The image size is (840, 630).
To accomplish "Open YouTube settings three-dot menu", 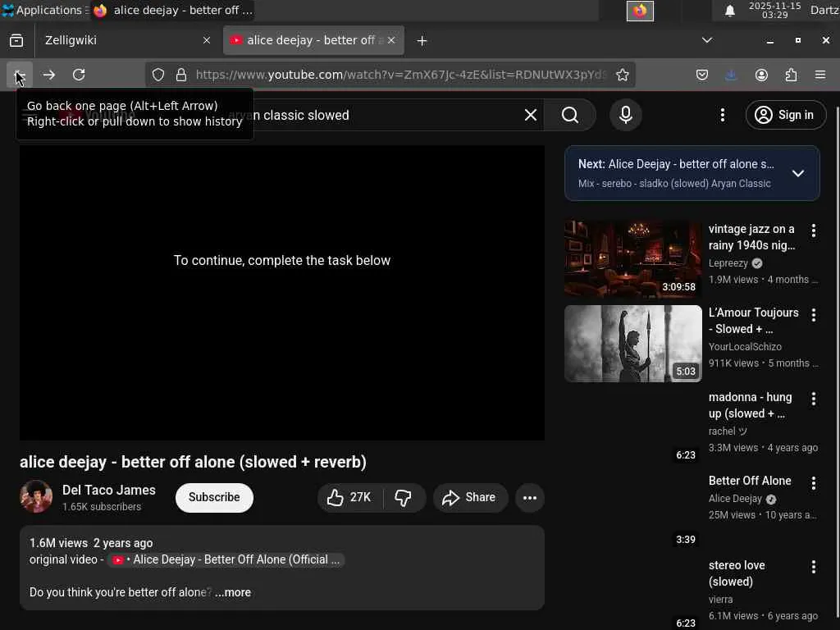I will click(722, 115).
